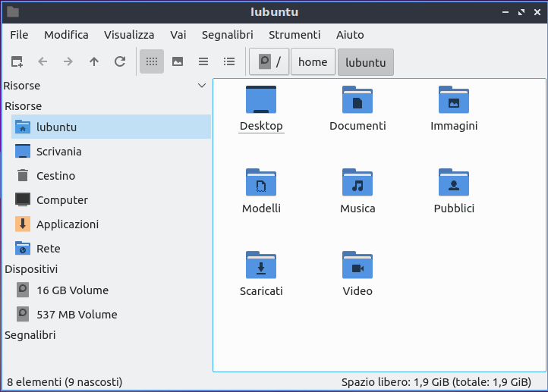Open the Modifica menu

[x=66, y=35]
